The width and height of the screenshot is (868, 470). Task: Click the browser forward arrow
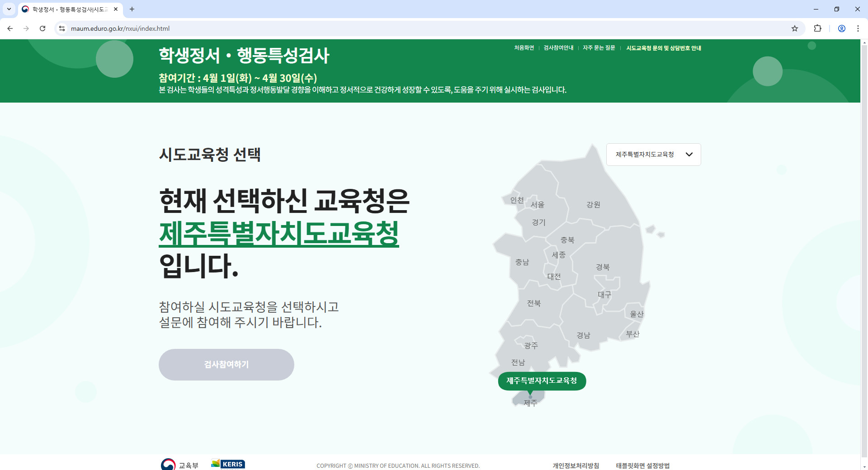[x=26, y=28]
